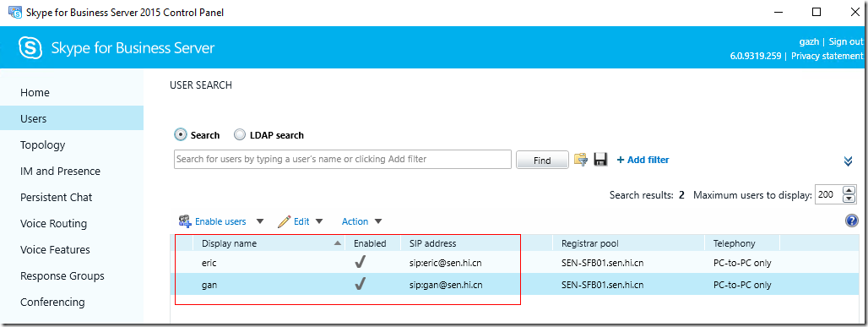Image resolution: width=868 pixels, height=327 pixels.
Task: Open the Home section
Action: (35, 93)
